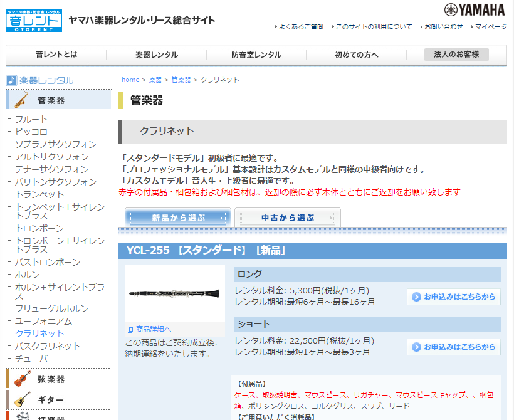This screenshot has height=420, width=514.
Task: Select フリューゲルホルン in the sidebar
Action: (52, 308)
